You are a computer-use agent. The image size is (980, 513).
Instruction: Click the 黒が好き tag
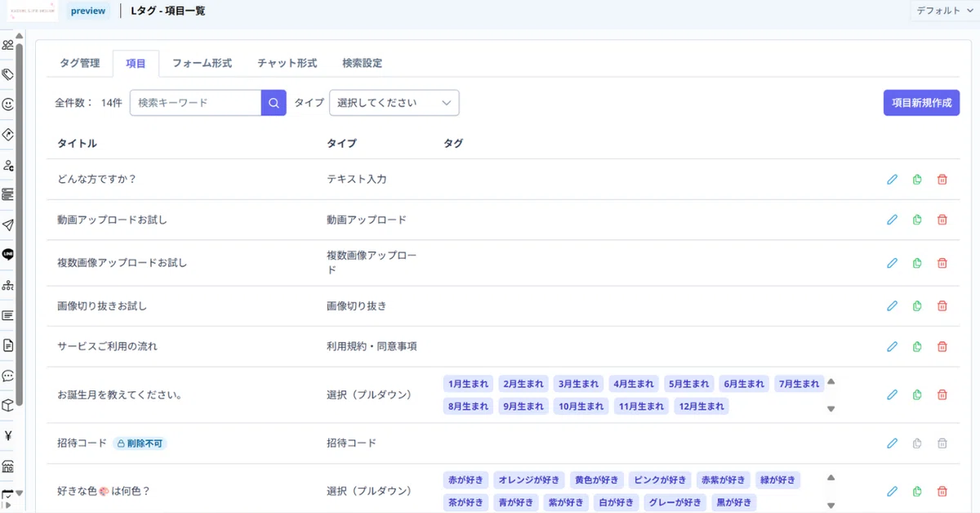[x=733, y=502]
